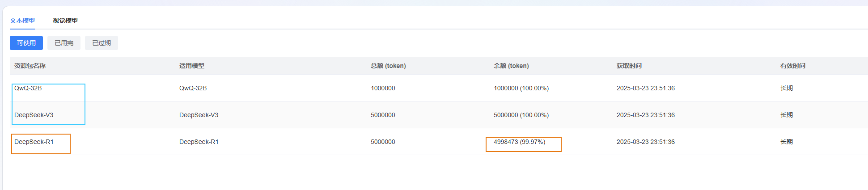Select the 可使用 filter button
The image size is (868, 190).
pyautogui.click(x=26, y=43)
